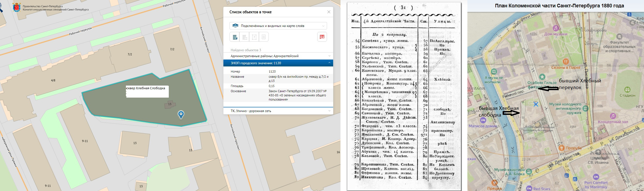Click page number 31 on the scanned page
Viewport: 644px width, 191px height.
(x=403, y=8)
